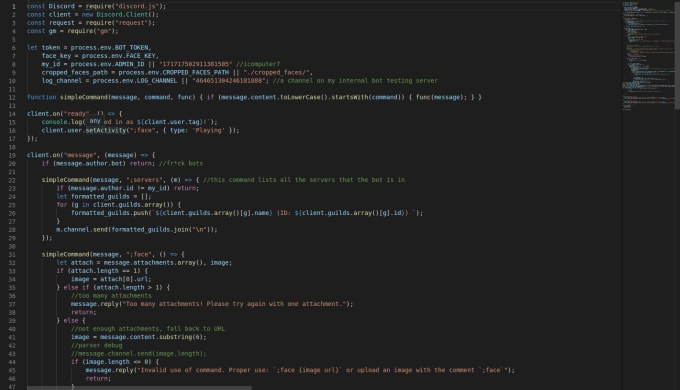This screenshot has width=680, height=390.
Task: Click FACE_KEY on line 7
Action: click(141, 56)
